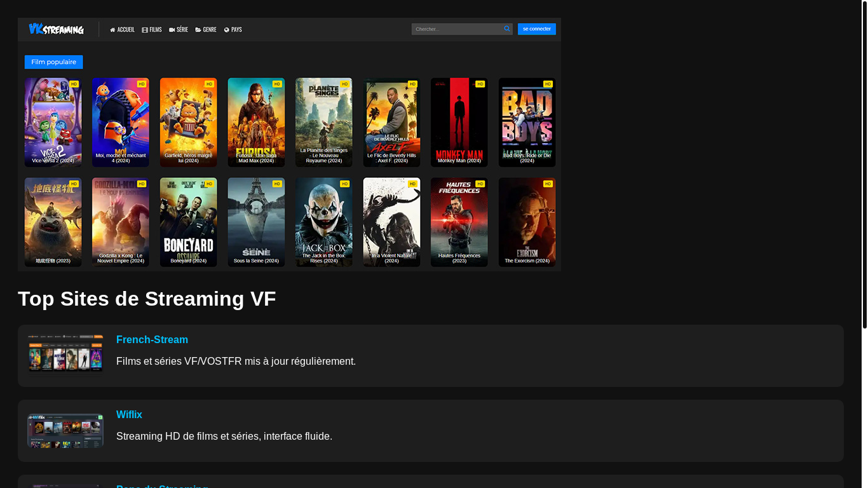
Task: Click the VKstreaming logo
Action: [x=56, y=29]
